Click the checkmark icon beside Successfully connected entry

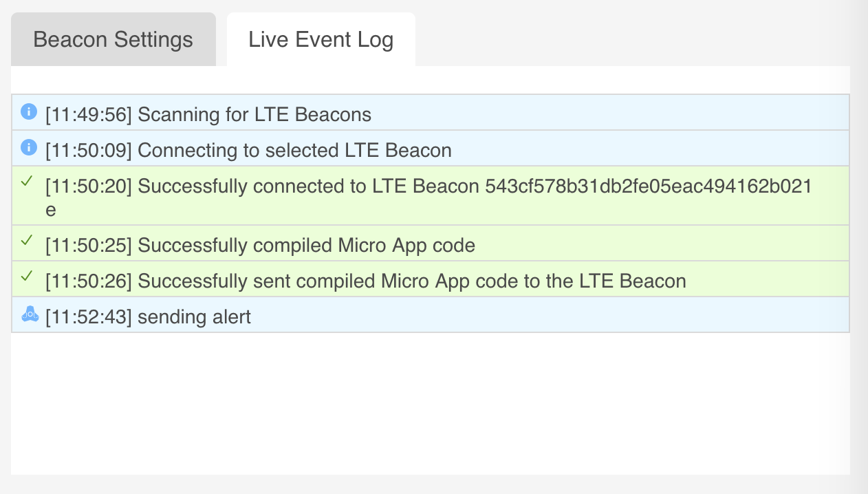28,182
